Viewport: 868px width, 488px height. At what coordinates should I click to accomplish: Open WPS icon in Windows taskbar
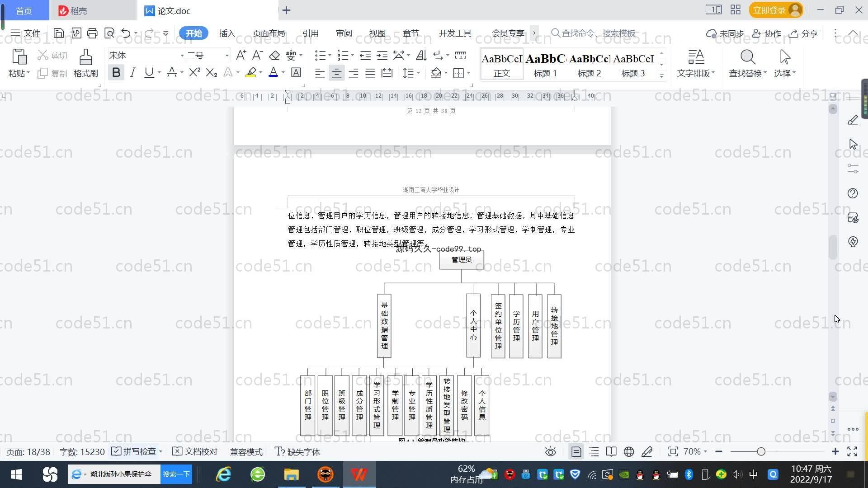pyautogui.click(x=359, y=474)
